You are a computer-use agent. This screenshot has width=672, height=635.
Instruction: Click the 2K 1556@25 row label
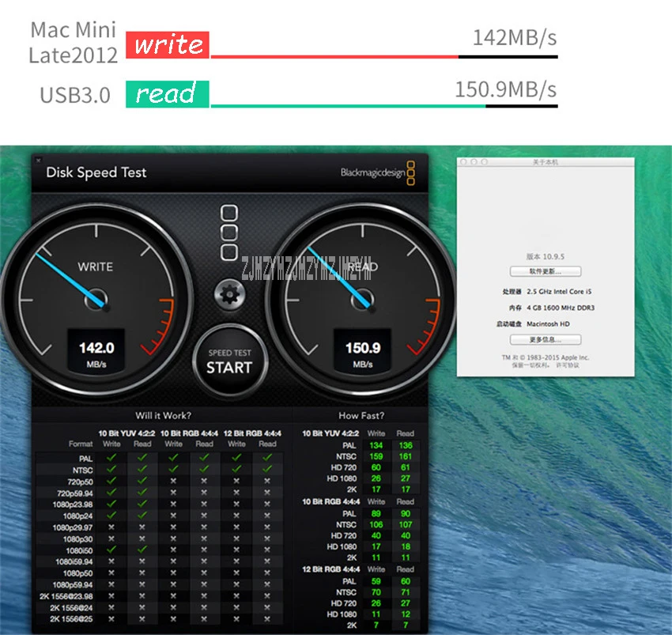(x=71, y=618)
